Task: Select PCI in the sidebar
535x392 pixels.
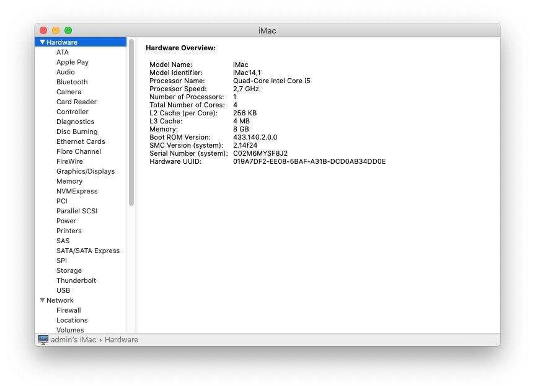Action: (x=62, y=201)
